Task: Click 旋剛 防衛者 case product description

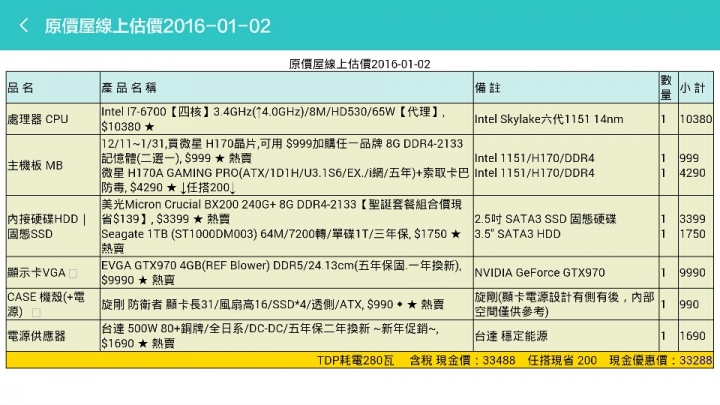Action: point(273,304)
